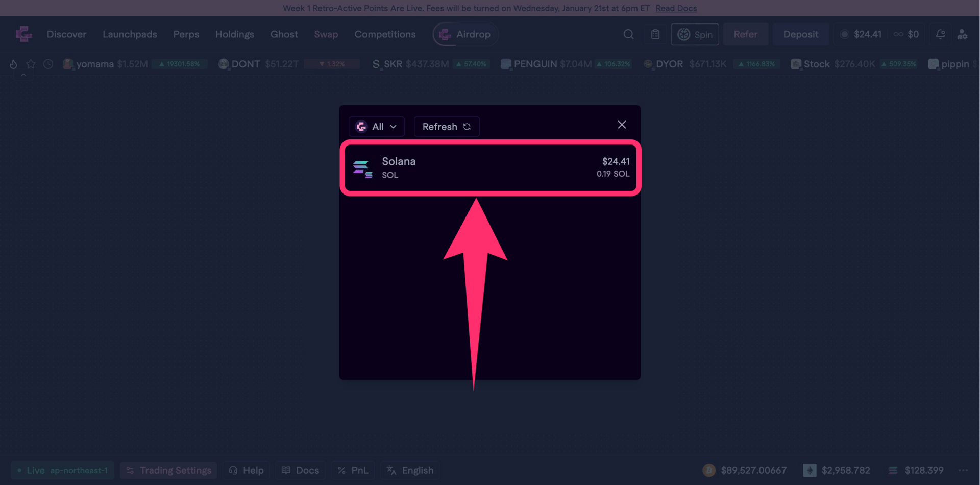Click the 106.32% change badge for PENGUIN
This screenshot has height=485, width=980.
(x=613, y=64)
